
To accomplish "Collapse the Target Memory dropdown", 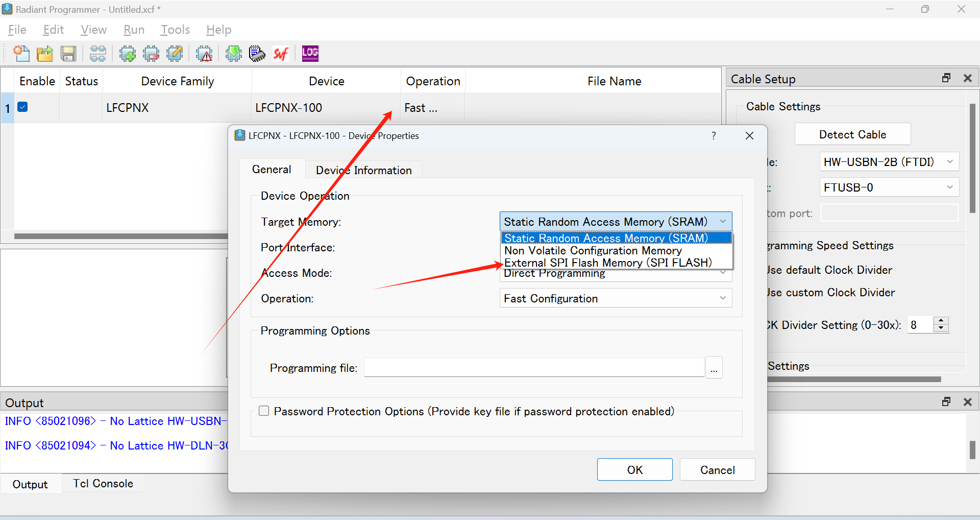I will pos(723,221).
